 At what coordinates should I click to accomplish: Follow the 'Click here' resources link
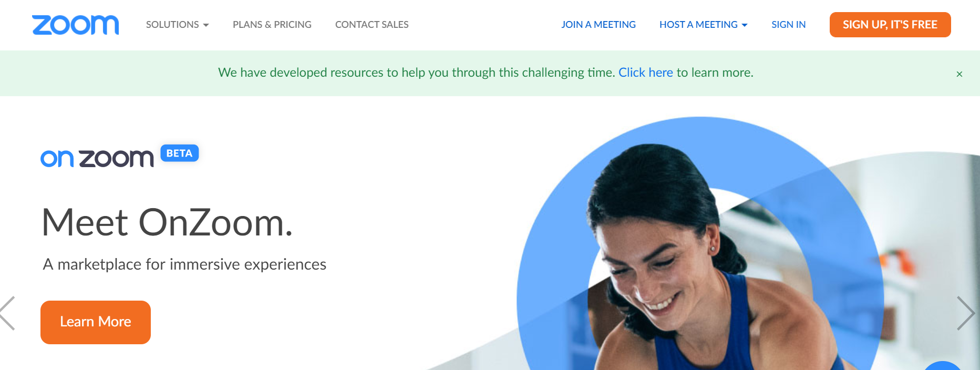[645, 73]
